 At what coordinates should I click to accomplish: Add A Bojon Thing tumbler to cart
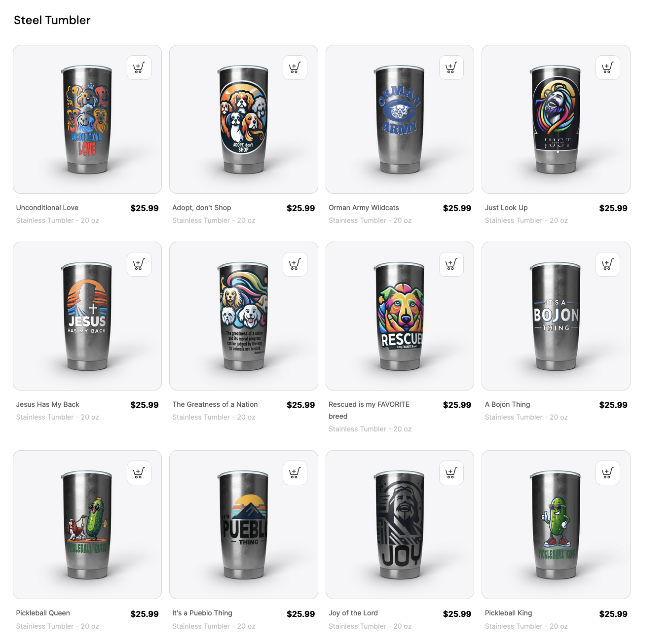(x=608, y=264)
